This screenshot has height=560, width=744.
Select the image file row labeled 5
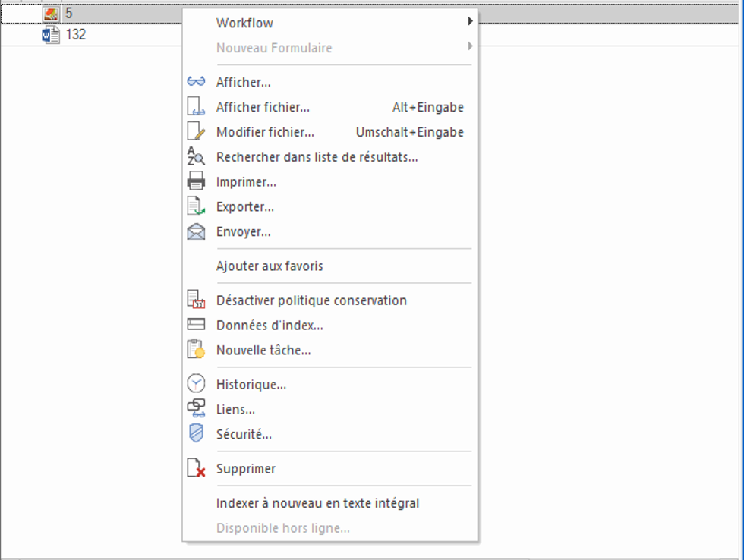[x=68, y=13]
